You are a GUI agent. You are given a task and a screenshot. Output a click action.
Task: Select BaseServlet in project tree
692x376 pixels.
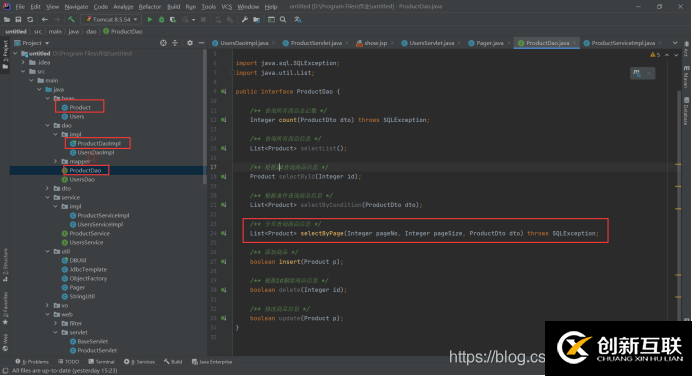click(92, 342)
